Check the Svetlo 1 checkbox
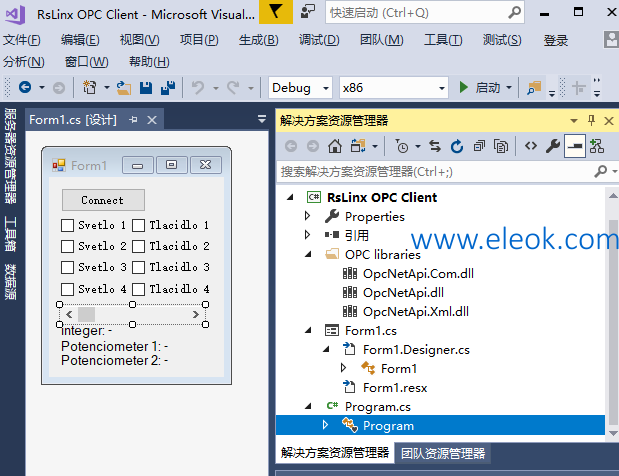The height and width of the screenshot is (476, 619). pyautogui.click(x=68, y=225)
